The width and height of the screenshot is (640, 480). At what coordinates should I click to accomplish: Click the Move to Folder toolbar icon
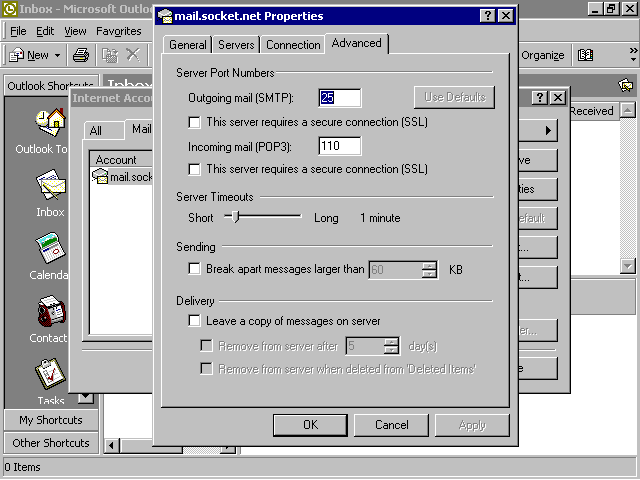click(109, 55)
